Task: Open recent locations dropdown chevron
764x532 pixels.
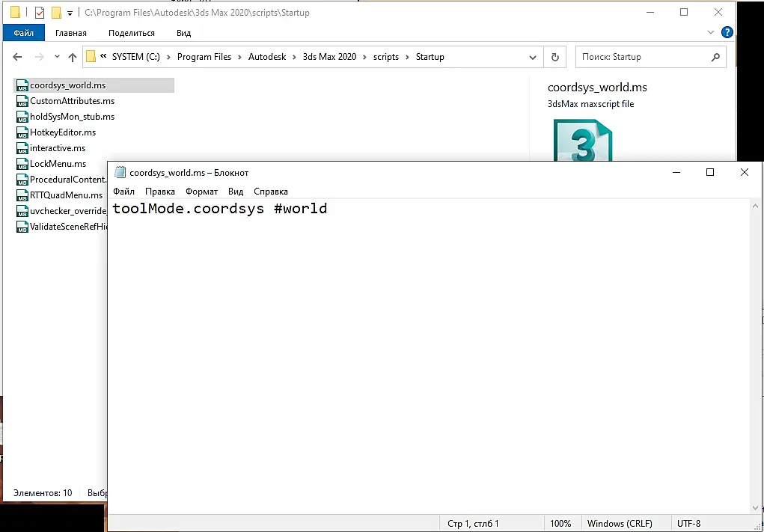Action: point(57,57)
